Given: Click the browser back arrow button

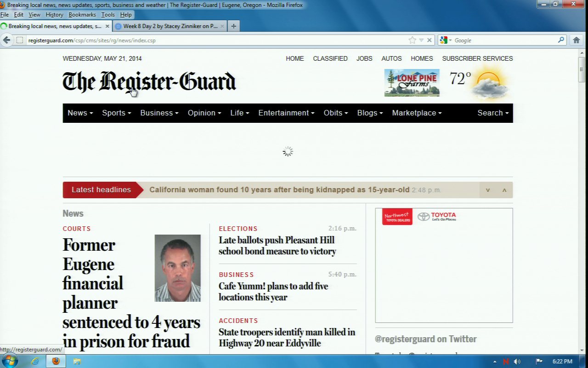Looking at the screenshot, I should (x=7, y=40).
